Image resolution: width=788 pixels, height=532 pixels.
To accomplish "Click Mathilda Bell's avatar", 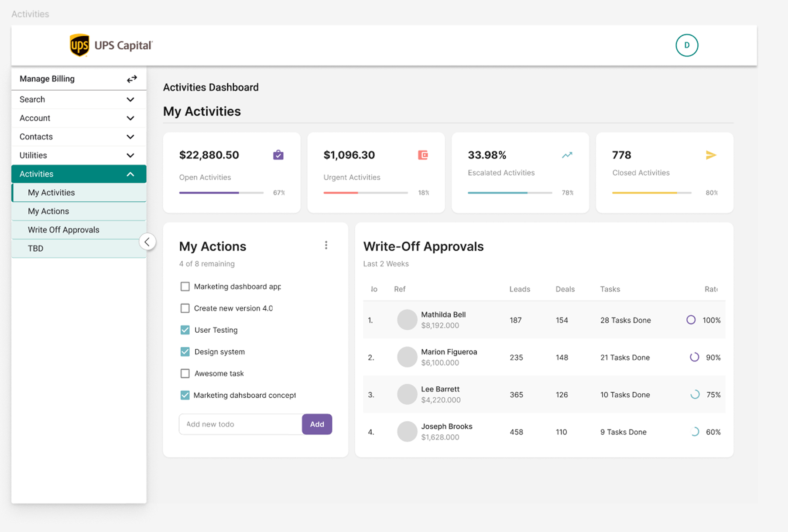I will (x=407, y=320).
